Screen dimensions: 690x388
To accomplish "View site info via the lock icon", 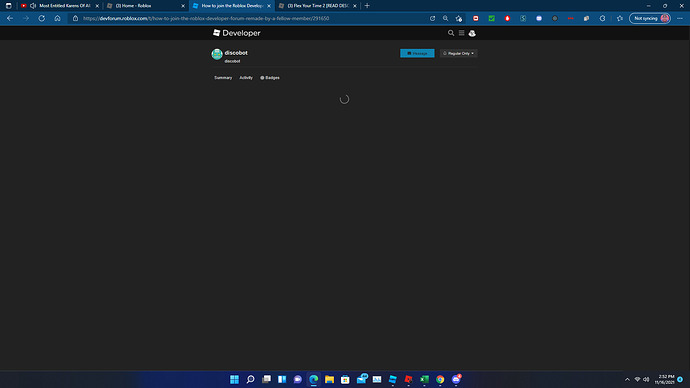I will (75, 18).
